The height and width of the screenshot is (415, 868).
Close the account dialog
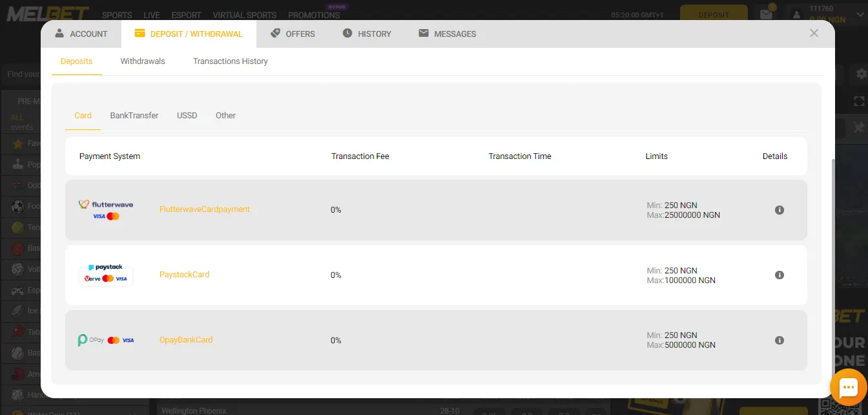[x=814, y=33]
